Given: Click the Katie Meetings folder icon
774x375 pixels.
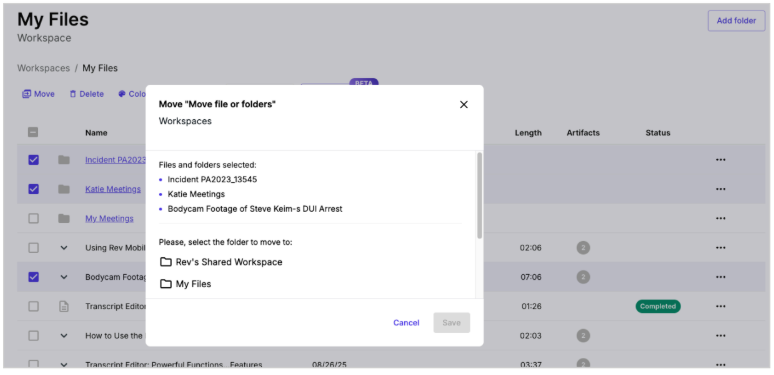Looking at the screenshot, I should coord(64,189).
